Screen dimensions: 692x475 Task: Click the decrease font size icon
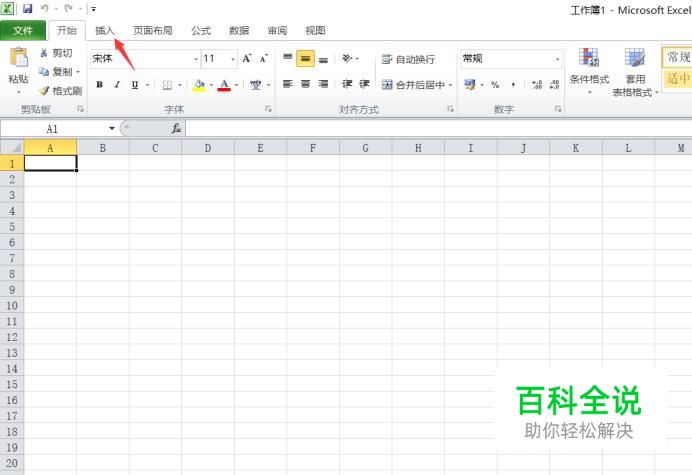point(263,58)
